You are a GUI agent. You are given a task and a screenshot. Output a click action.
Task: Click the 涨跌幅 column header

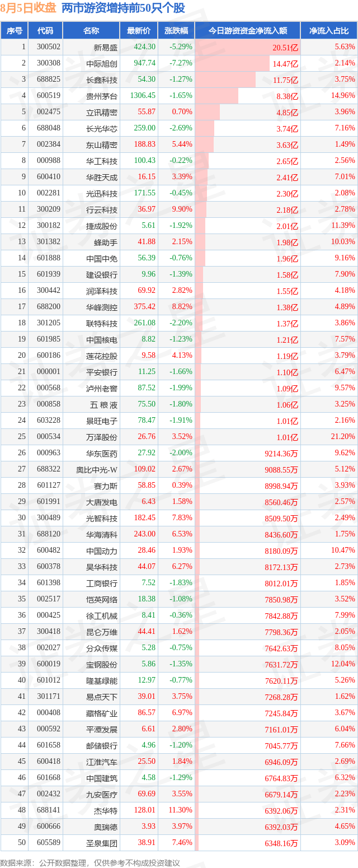176,31
